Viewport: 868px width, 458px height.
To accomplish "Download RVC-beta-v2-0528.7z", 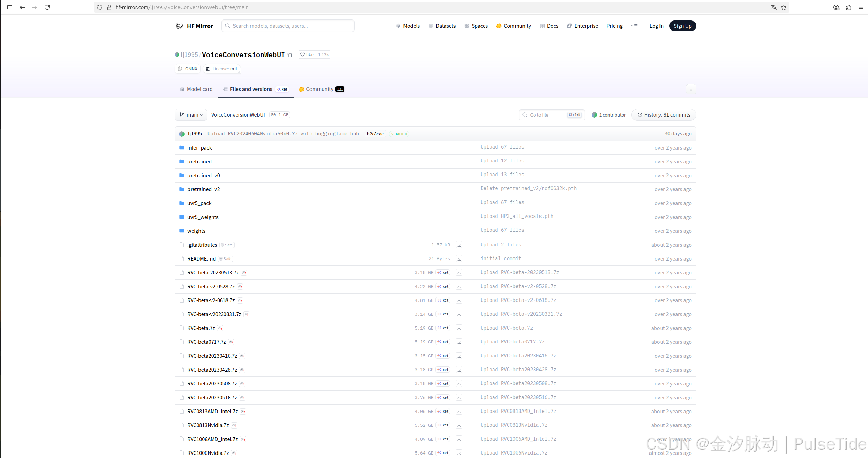I will click(x=459, y=286).
